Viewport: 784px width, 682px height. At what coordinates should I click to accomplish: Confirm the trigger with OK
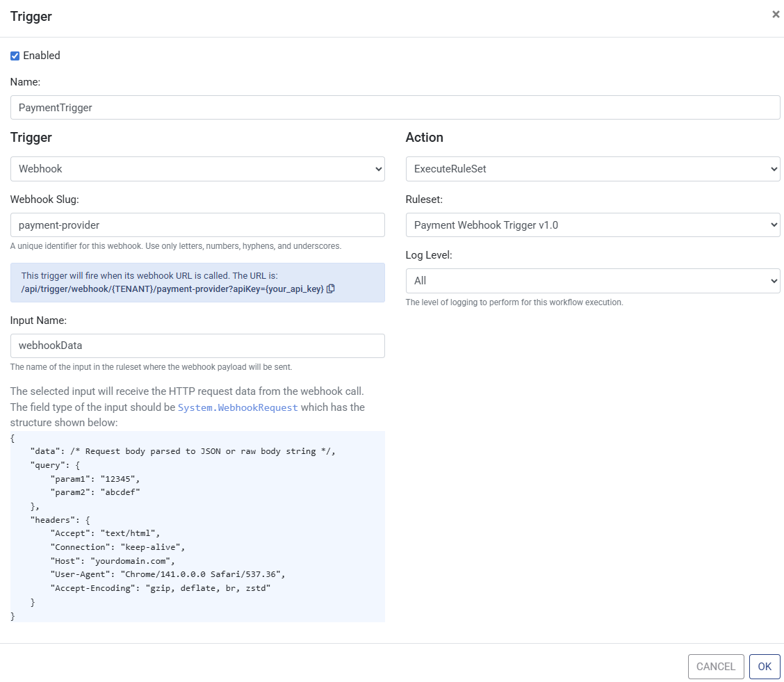[x=764, y=667]
